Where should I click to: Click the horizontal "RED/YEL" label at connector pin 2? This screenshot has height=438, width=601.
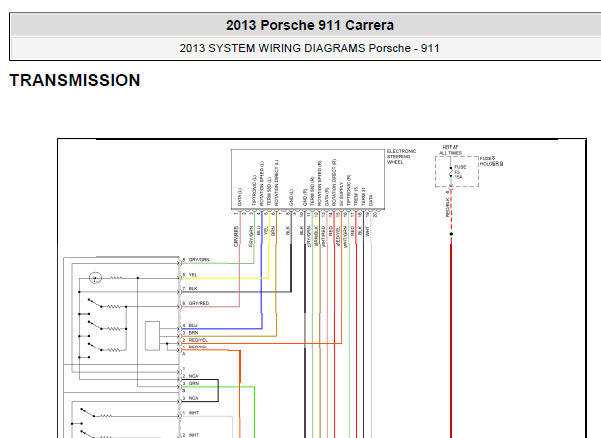point(198,340)
